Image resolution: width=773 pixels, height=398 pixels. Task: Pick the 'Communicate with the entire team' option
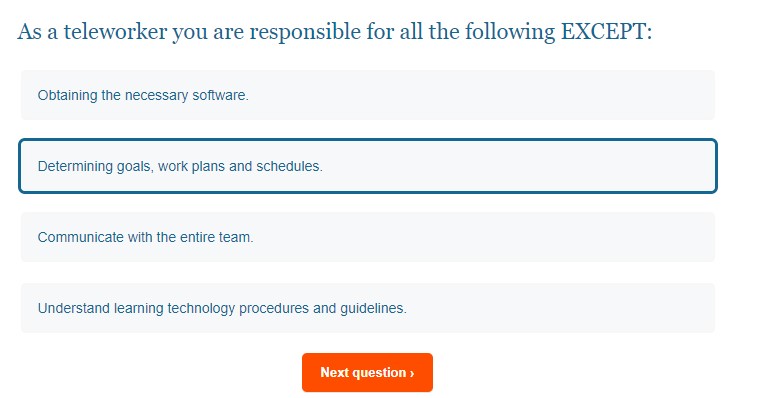[x=368, y=237]
